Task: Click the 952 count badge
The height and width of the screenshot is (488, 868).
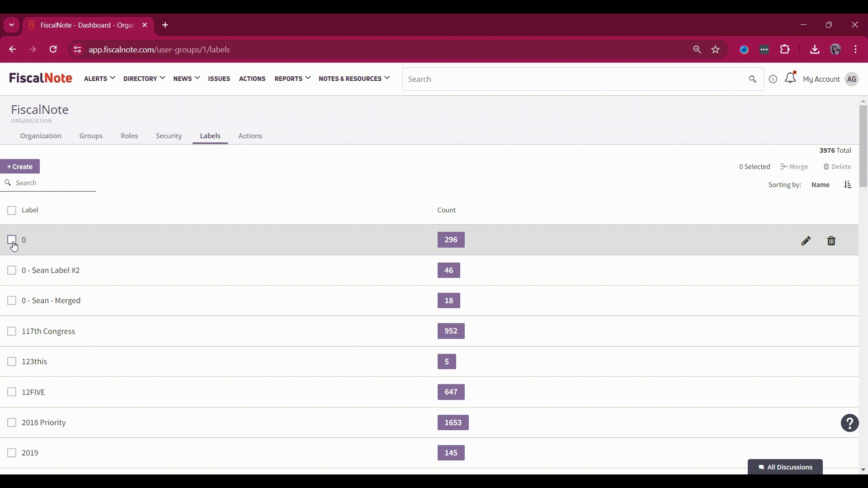Action: [x=451, y=331]
